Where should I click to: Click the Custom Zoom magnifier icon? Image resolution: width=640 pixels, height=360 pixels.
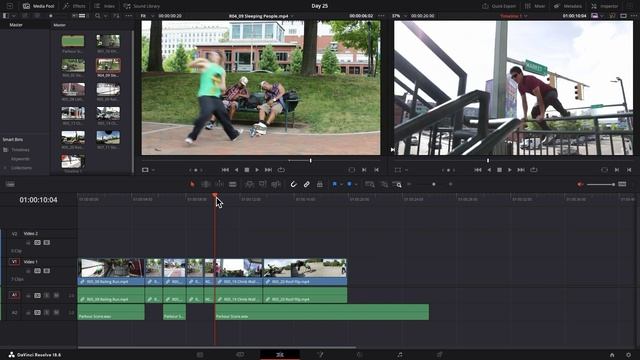click(397, 184)
